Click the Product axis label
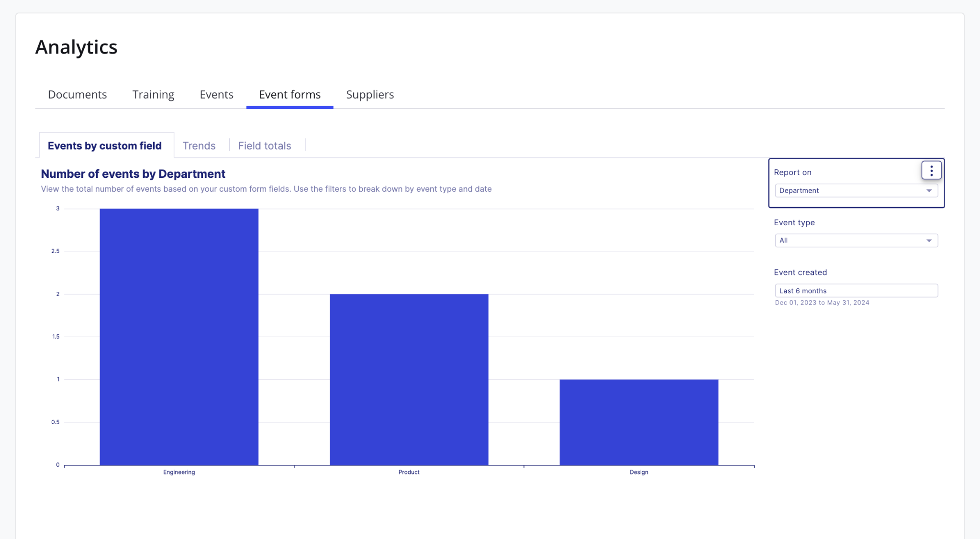 point(409,472)
